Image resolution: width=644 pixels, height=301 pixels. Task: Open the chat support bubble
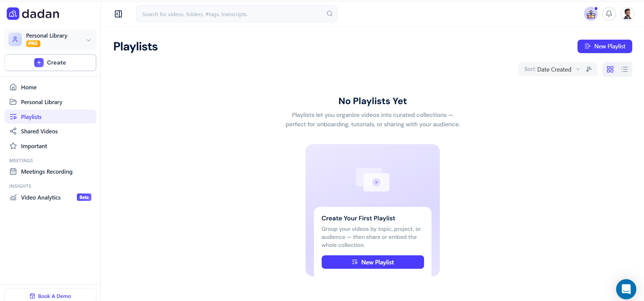point(626,289)
